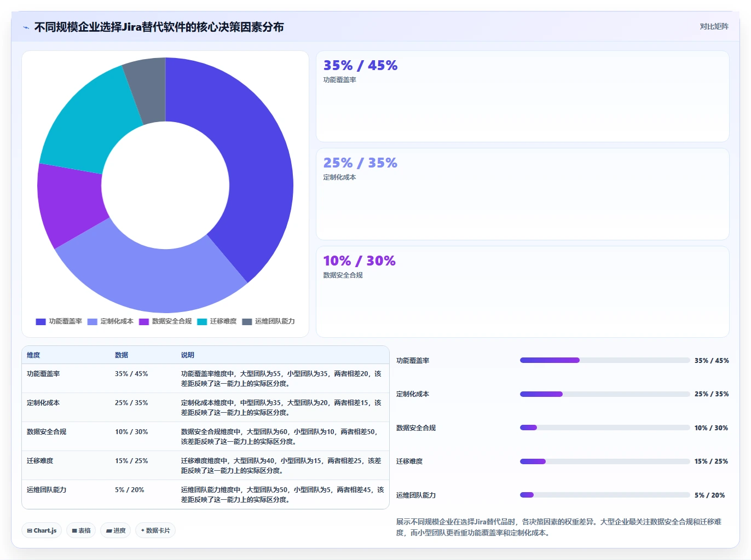751x560 pixels.
Task: Toggle 功能覆盖率 legend color swatch
Action: coord(41,321)
